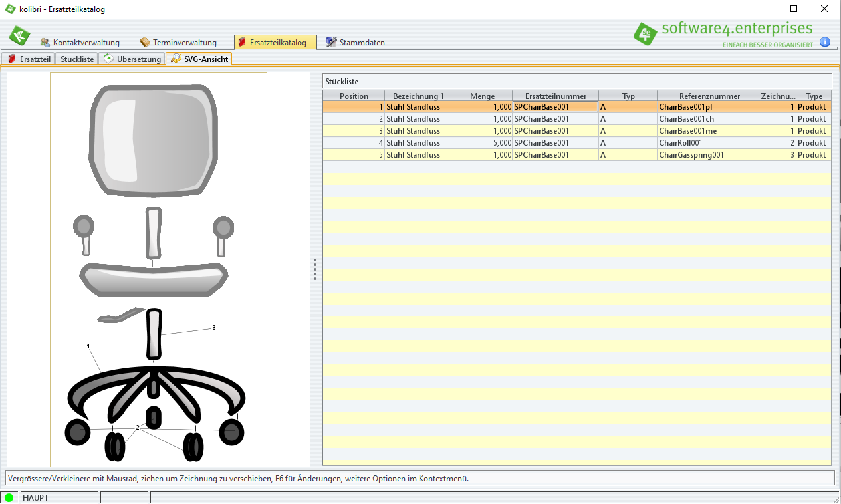Sort by the Referenznummer column header
Viewport: 841px width, 504px height.
click(x=709, y=96)
